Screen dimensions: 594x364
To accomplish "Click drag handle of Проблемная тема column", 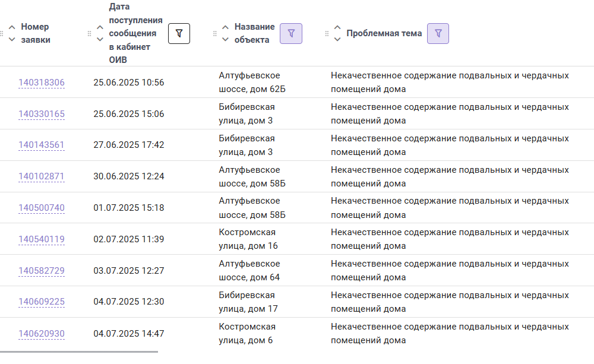I will click(327, 33).
